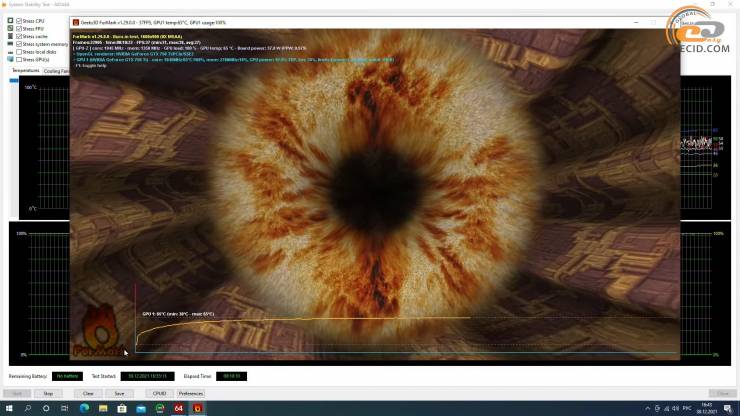Screen dimensions: 740x416
Task: Open Task View from the taskbar
Action: pyautogui.click(x=62, y=408)
